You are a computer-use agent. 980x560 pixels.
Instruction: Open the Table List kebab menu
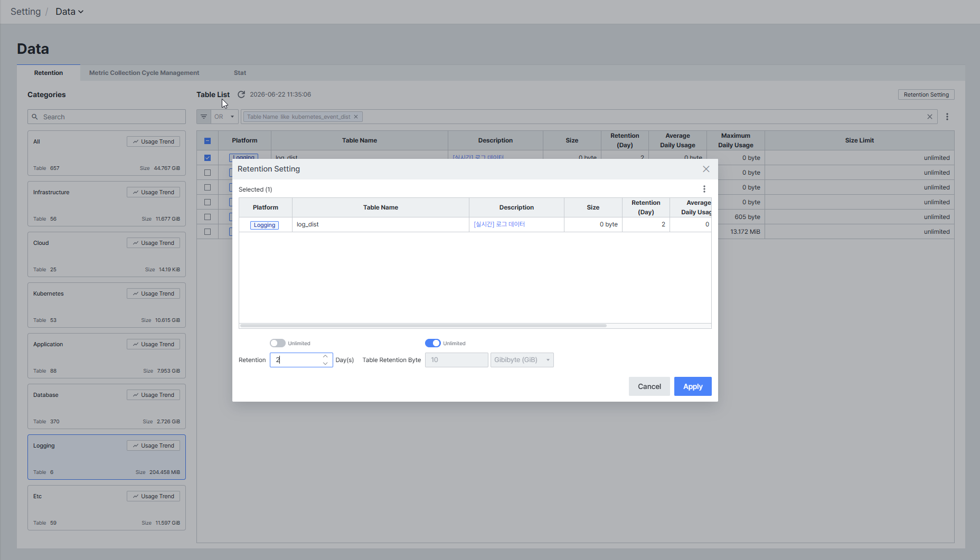pos(947,117)
